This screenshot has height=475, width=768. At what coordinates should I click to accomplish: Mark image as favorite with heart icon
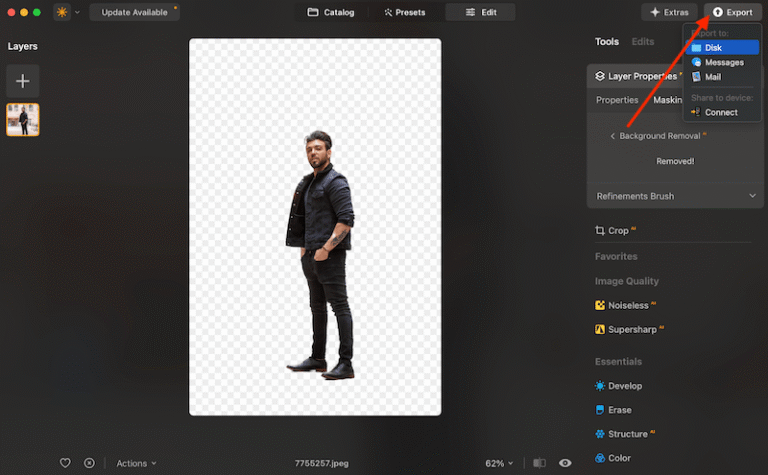point(65,463)
